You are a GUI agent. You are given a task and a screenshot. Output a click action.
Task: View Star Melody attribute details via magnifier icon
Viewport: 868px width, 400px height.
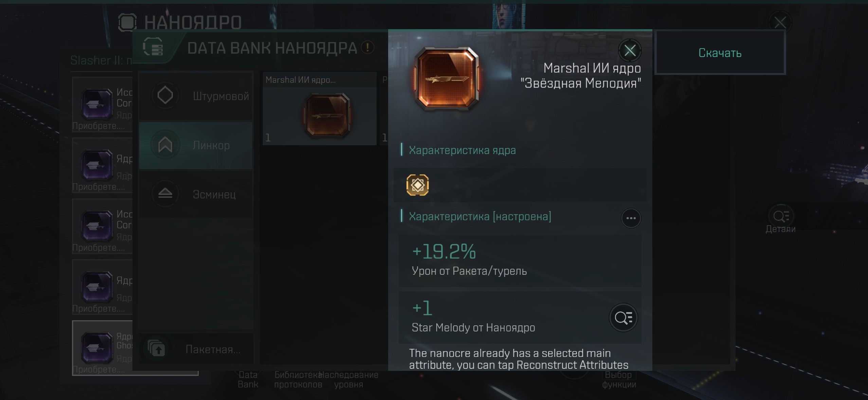[623, 318]
